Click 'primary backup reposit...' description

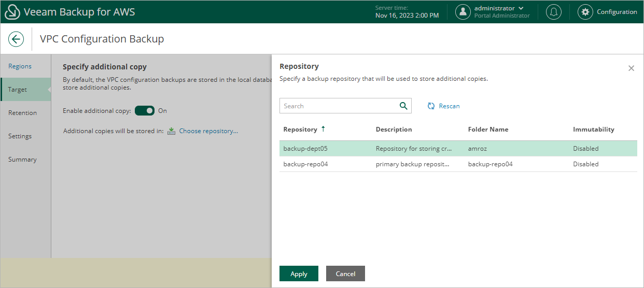coord(412,164)
